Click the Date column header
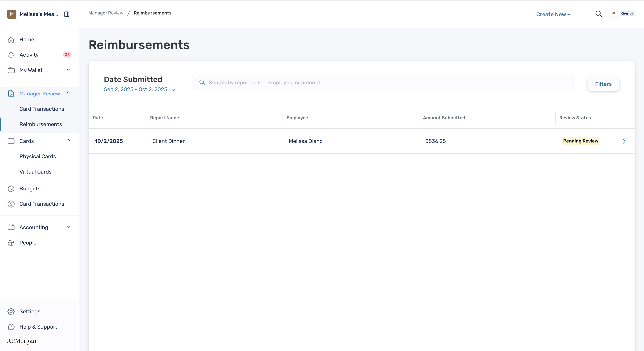This screenshot has height=351, width=644. point(98,118)
